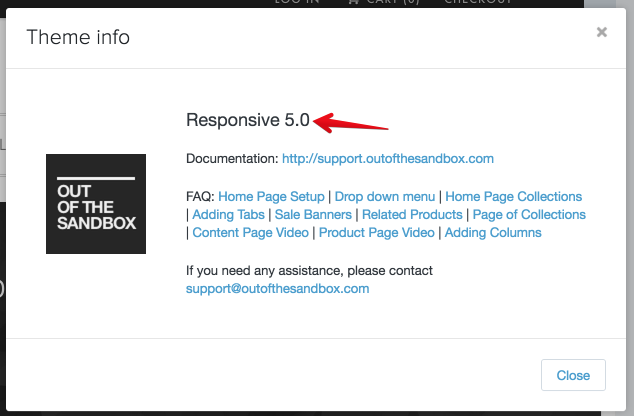Open the support.outofthesandbox.com documentation link
This screenshot has width=634, height=416.
point(388,159)
